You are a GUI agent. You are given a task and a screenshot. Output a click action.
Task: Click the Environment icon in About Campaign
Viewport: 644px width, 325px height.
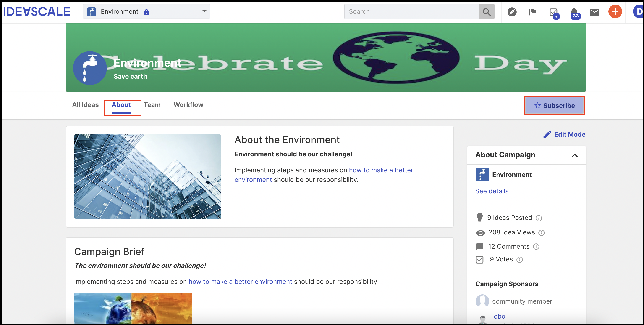click(482, 175)
